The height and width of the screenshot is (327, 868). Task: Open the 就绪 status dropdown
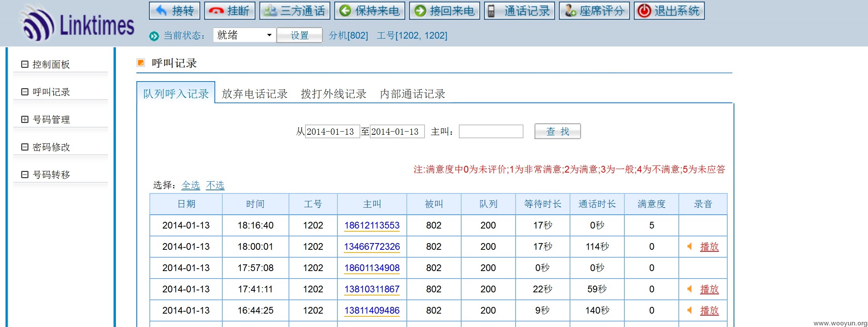[244, 35]
